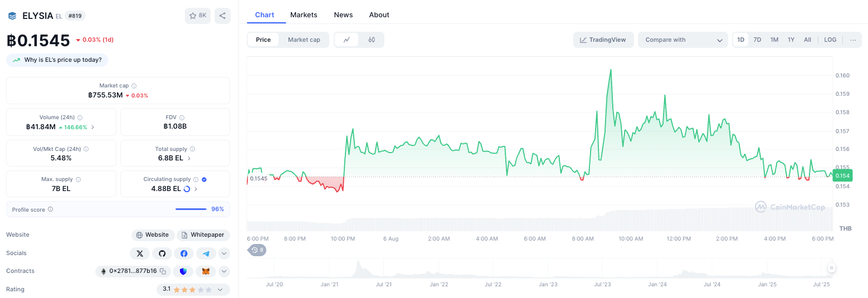This screenshot has width=868, height=298.
Task: Click the timeline range slider handle
Action: click(x=831, y=268)
